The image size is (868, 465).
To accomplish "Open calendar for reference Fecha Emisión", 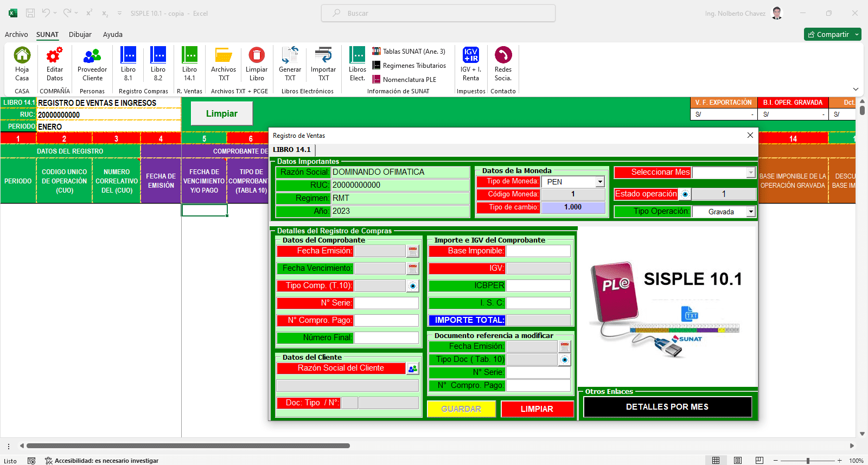I will 565,347.
